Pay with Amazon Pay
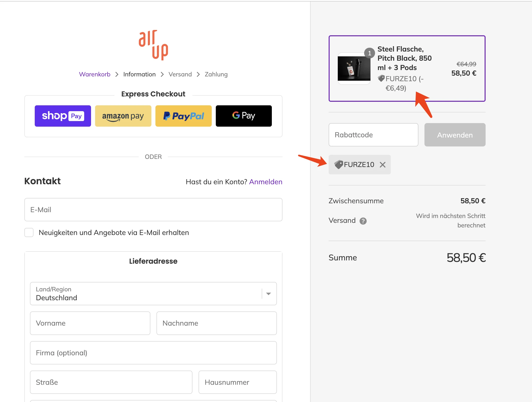 [x=123, y=116]
